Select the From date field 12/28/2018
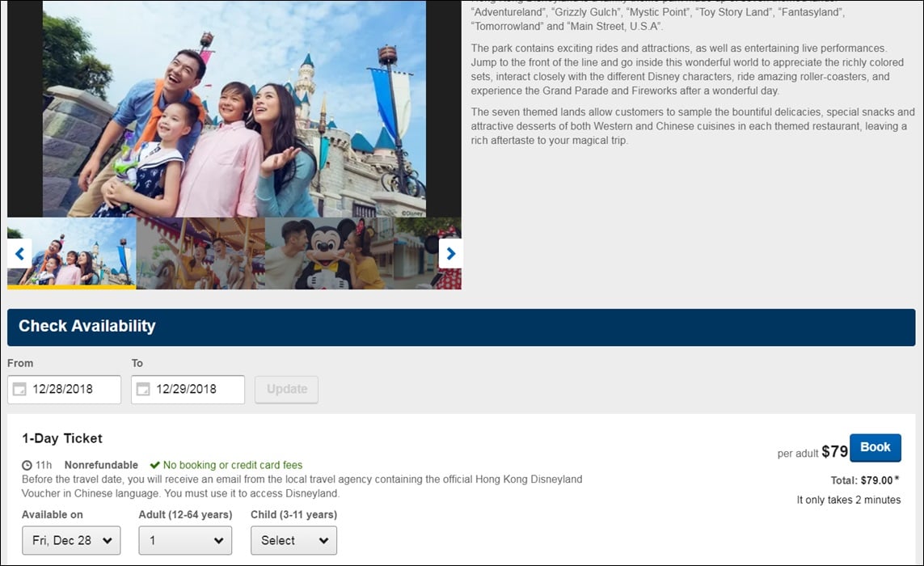 pyautogui.click(x=64, y=390)
